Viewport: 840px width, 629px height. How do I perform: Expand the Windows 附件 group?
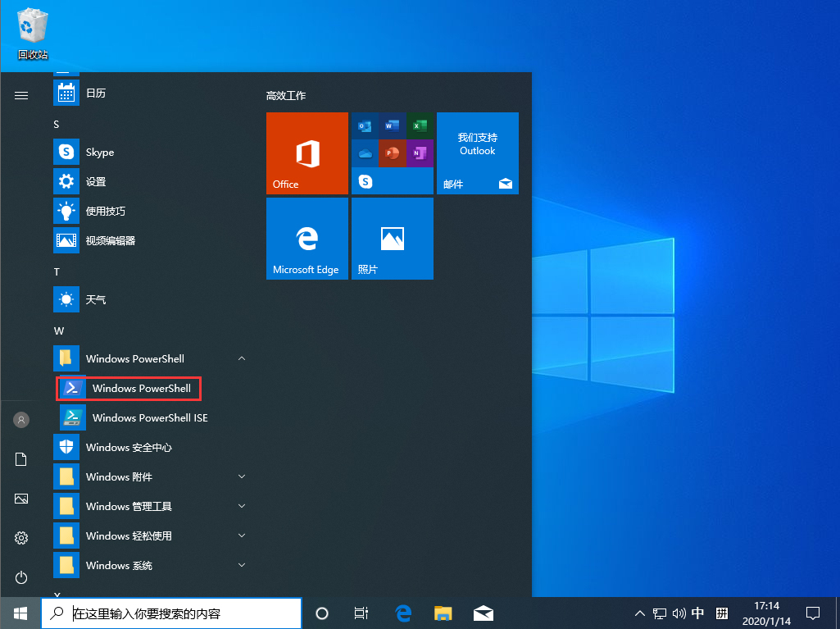242,476
